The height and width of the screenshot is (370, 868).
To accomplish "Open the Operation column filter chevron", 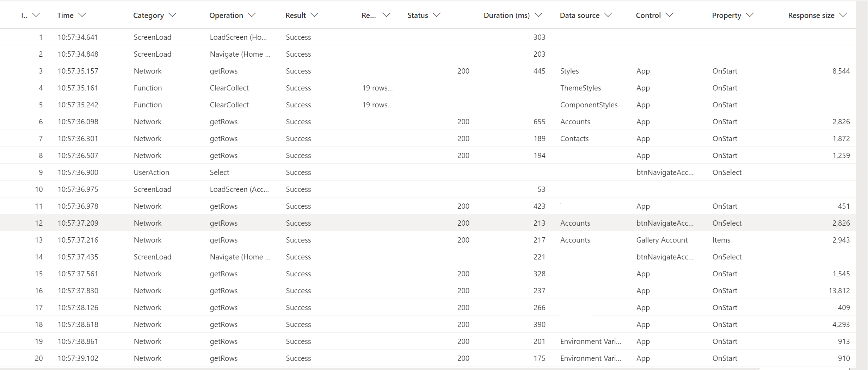I will coord(252,15).
